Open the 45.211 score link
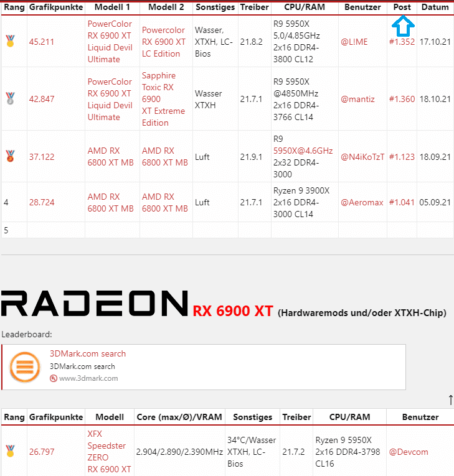 [42, 42]
